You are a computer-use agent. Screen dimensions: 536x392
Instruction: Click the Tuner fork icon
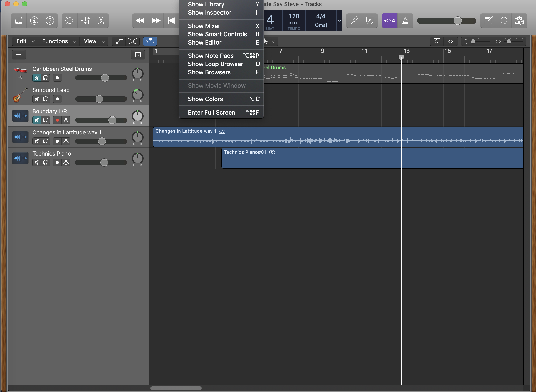[354, 21]
